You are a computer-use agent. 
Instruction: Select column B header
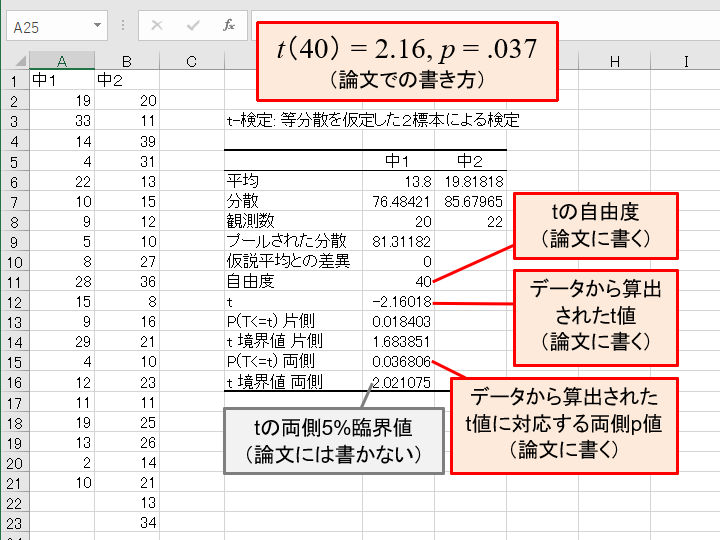127,62
